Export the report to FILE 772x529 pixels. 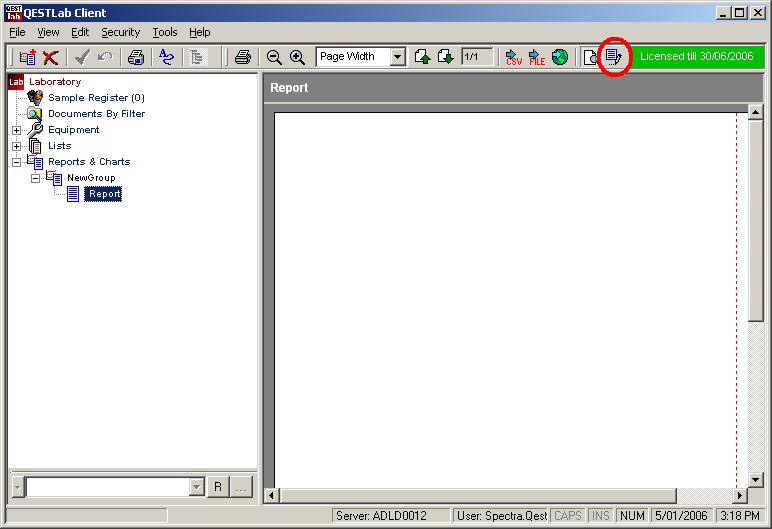537,58
